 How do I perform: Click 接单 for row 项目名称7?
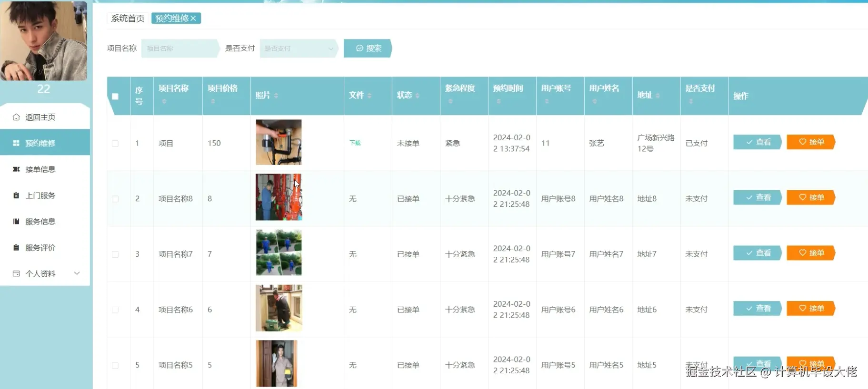click(x=811, y=253)
